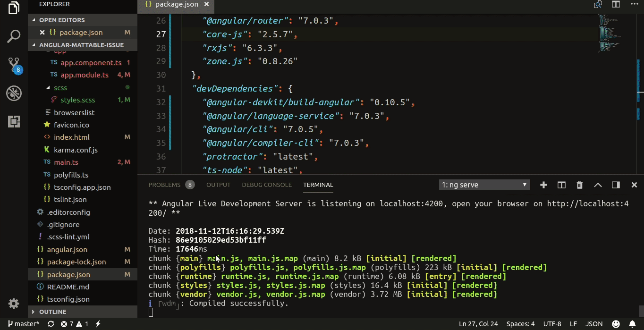644x330 pixels.
Task: Maximize the panel with the chevron icon
Action: 598,185
